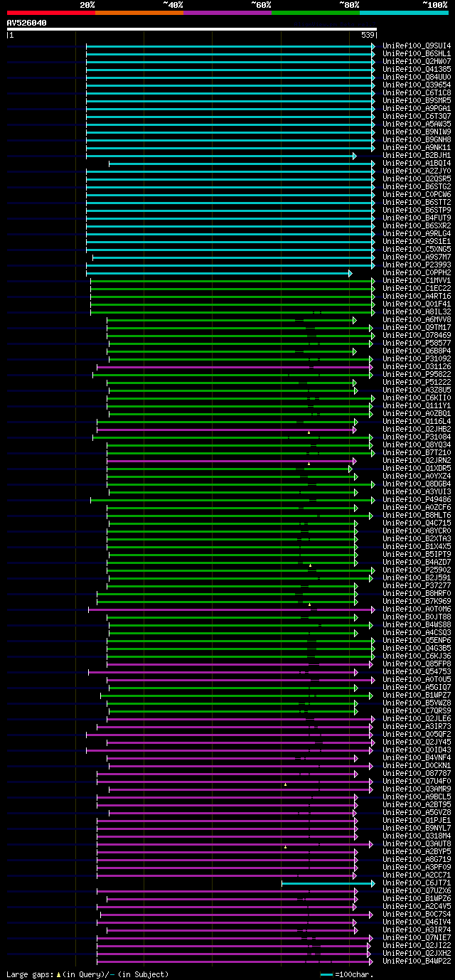Image resolution: width=455 pixels, height=980 pixels.
Task: Open hit UniRef100_Q41385
Action: pos(417,69)
